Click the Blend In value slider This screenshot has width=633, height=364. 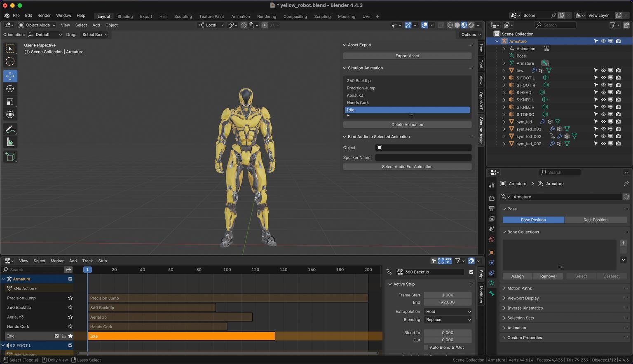click(447, 333)
